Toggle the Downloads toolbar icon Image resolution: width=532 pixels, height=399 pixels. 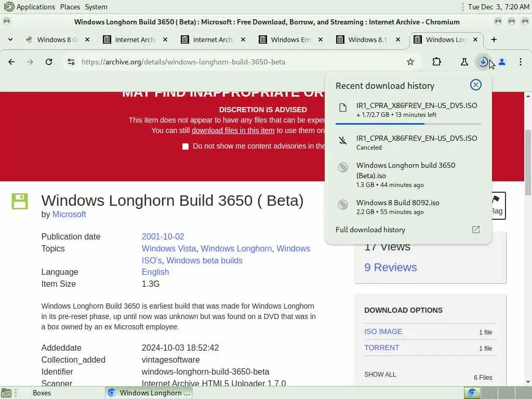(x=483, y=62)
